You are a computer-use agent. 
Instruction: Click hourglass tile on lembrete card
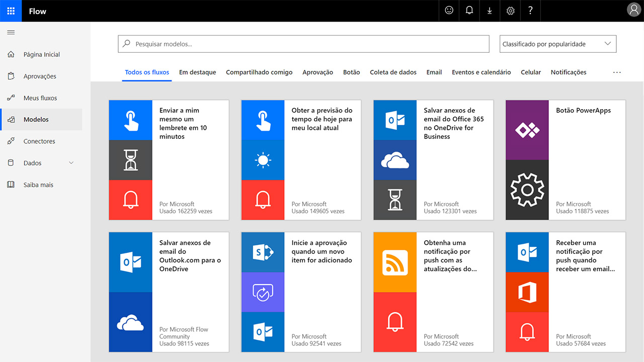(x=130, y=160)
